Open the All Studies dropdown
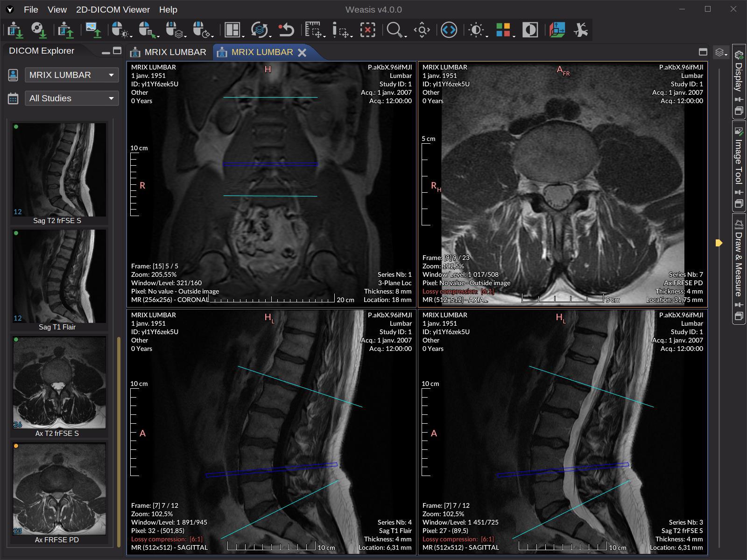747x560 pixels. [71, 98]
